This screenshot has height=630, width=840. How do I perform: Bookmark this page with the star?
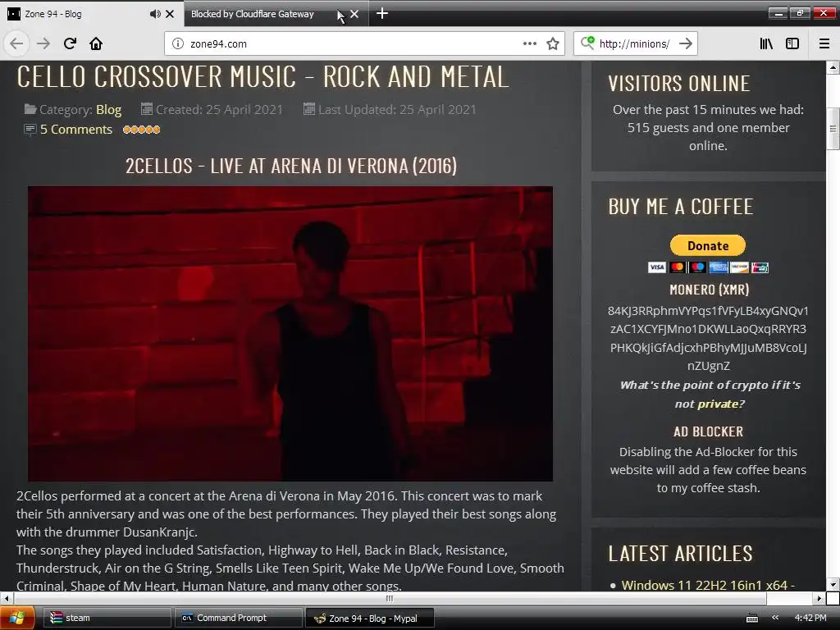coord(553,43)
